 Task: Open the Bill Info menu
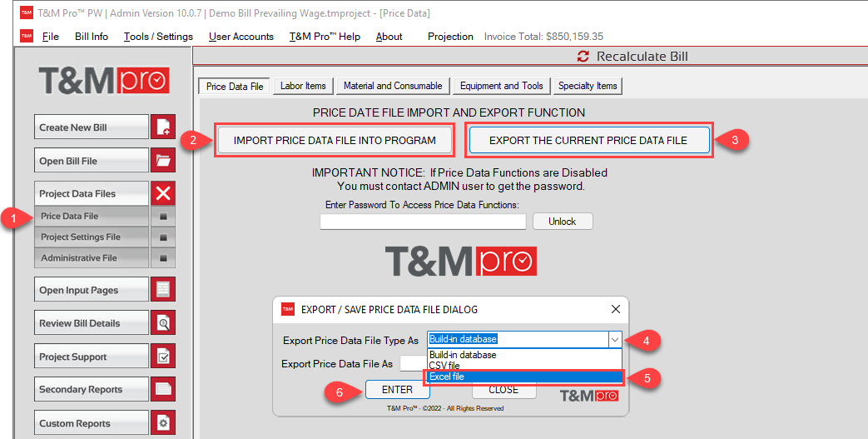[x=92, y=37]
